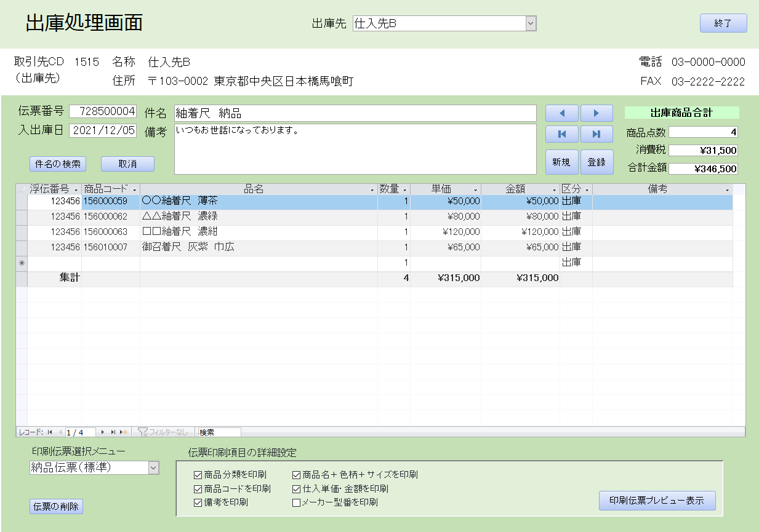This screenshot has height=532, width=759.
Task: Open 区分 column filter dropdown
Action: pyautogui.click(x=587, y=189)
